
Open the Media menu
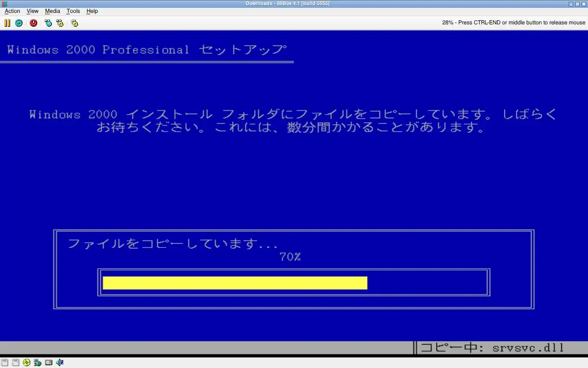(x=52, y=11)
